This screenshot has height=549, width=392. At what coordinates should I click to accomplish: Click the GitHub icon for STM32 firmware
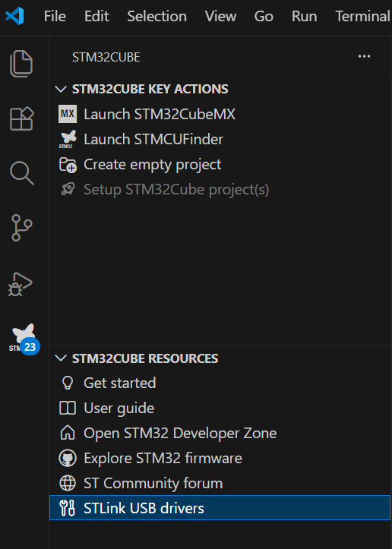[68, 459]
